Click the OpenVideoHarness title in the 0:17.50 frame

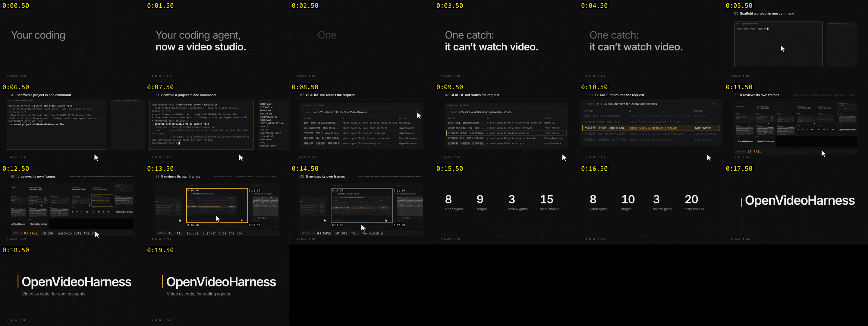(800, 200)
